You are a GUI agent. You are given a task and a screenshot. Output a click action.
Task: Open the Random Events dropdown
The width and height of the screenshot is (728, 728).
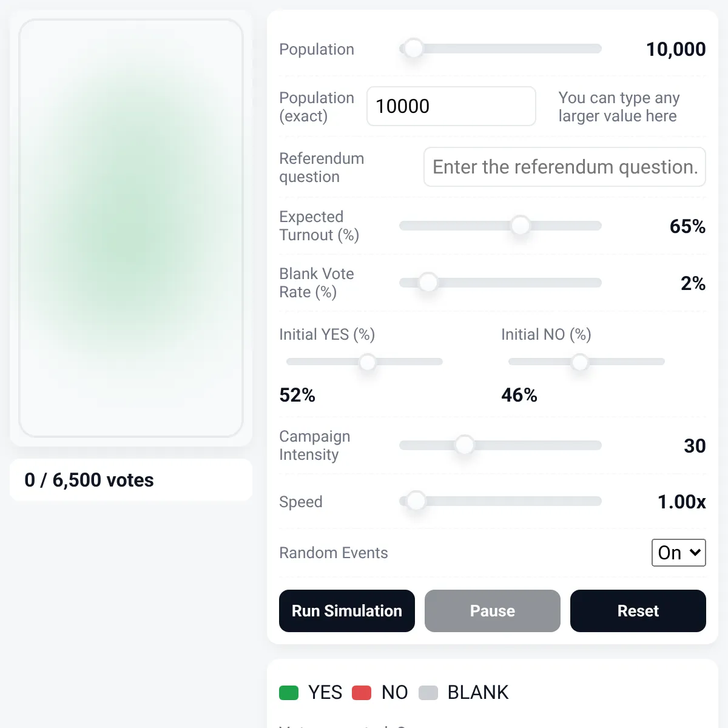[x=679, y=553]
